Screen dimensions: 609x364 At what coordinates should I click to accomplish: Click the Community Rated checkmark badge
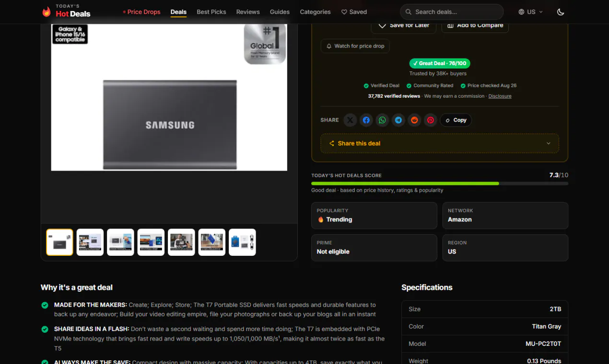click(x=430, y=86)
